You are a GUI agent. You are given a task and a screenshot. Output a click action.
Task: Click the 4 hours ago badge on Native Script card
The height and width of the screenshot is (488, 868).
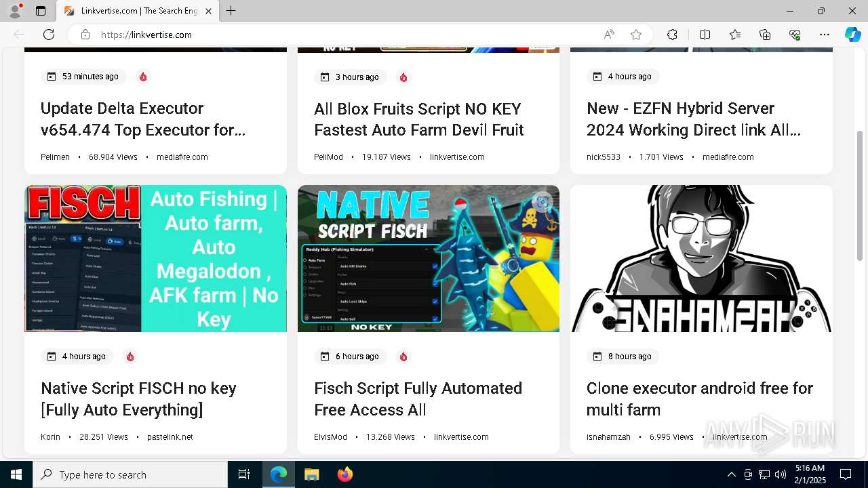(x=77, y=357)
